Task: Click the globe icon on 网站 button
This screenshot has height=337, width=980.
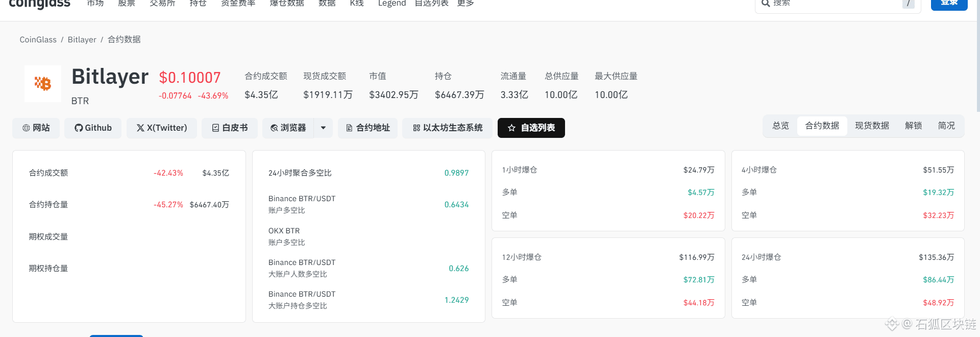Action: [x=26, y=128]
